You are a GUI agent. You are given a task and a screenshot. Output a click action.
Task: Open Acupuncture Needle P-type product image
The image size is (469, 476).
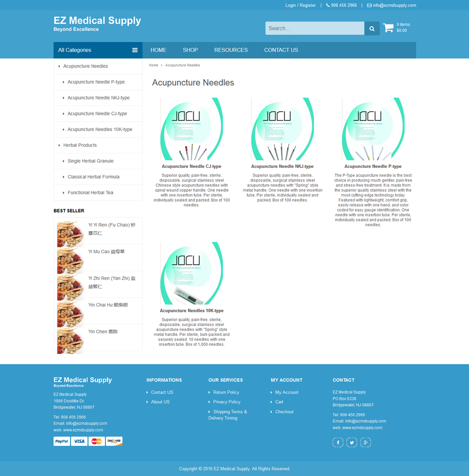[373, 128]
